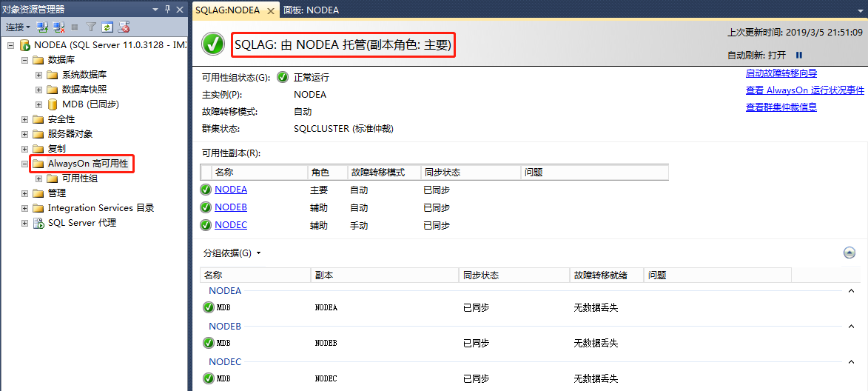Sort replicas by 故障转移模式 column header
Image resolution: width=868 pixels, height=391 pixels.
(384, 173)
